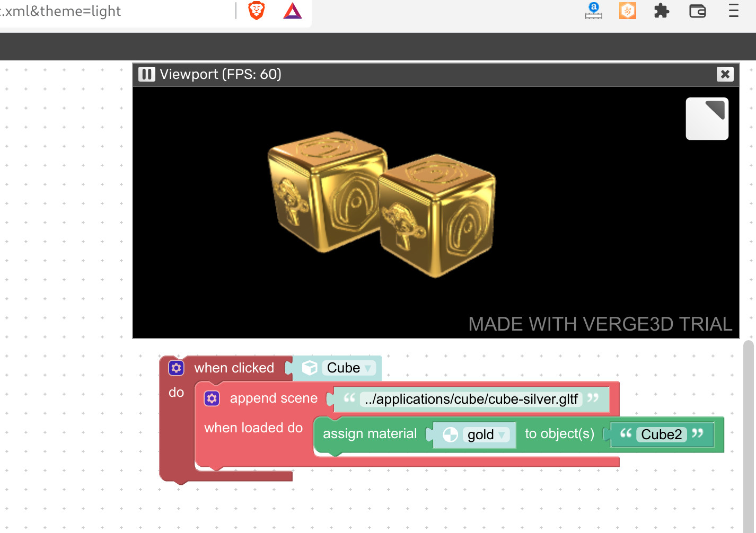
Task: Click the fullscreen corner button in viewport
Action: click(x=707, y=119)
